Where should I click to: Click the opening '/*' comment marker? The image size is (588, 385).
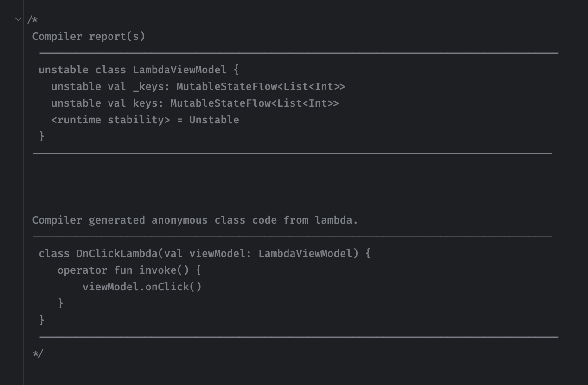pos(32,19)
